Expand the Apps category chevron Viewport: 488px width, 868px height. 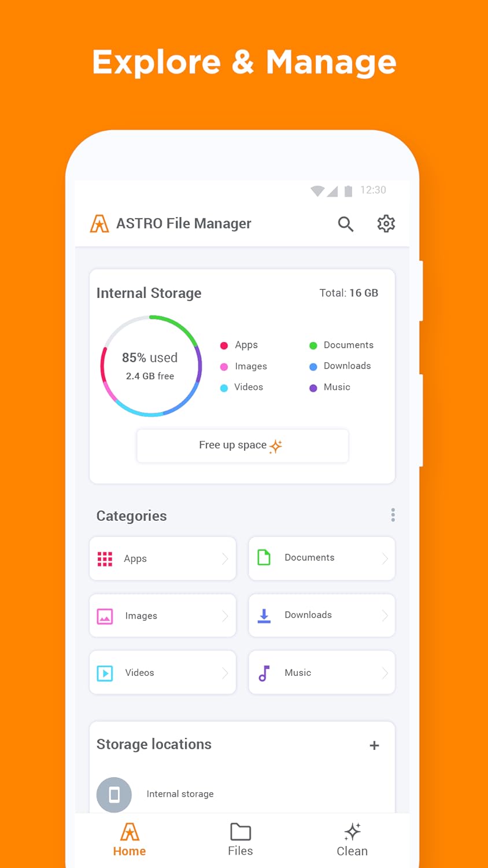[x=227, y=558]
